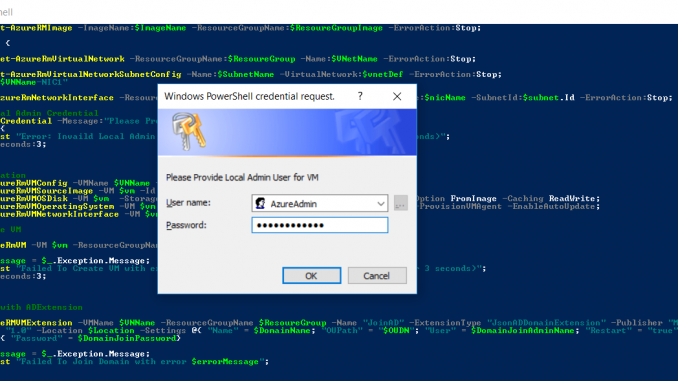Screen dimensions: 678x381
Task: Click '$nicName' variable in the script
Action: coord(445,98)
